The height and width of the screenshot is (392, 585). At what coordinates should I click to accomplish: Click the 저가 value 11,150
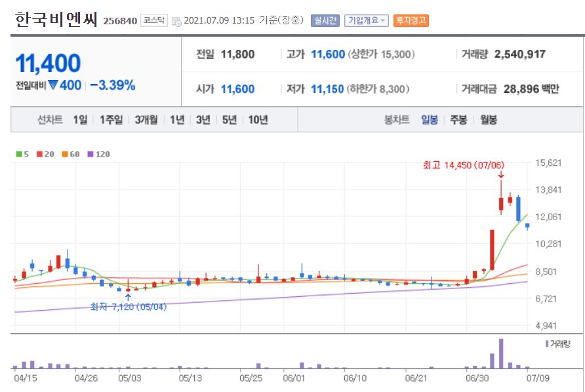coord(327,89)
